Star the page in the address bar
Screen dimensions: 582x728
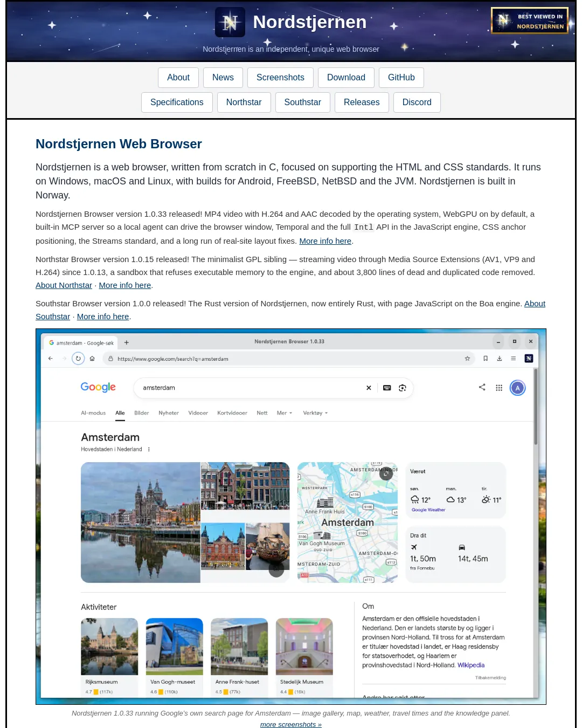467,359
